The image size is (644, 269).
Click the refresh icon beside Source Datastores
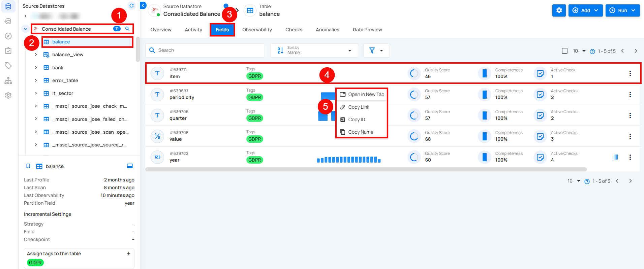click(131, 6)
